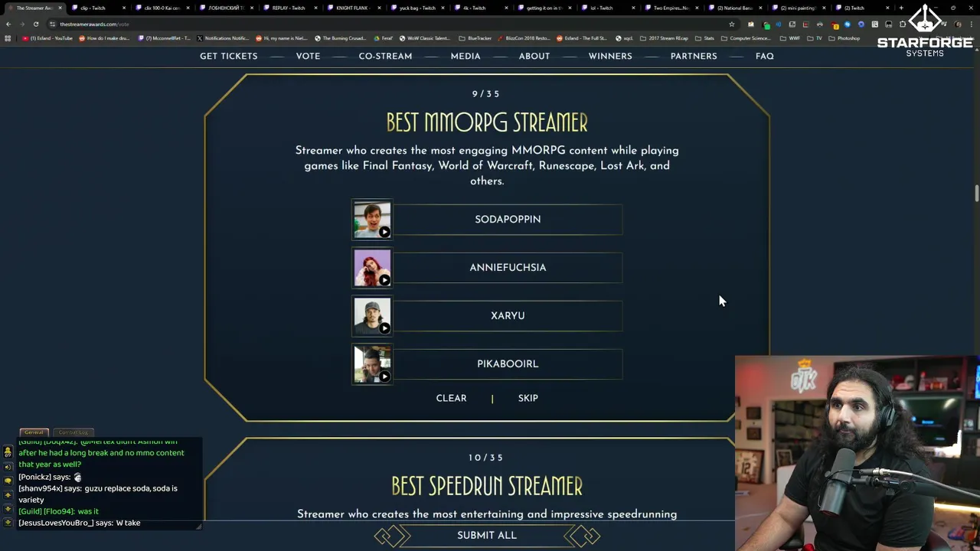Viewport: 980px width, 551px height.
Task: Open the WINNERS nav page
Action: coord(610,56)
